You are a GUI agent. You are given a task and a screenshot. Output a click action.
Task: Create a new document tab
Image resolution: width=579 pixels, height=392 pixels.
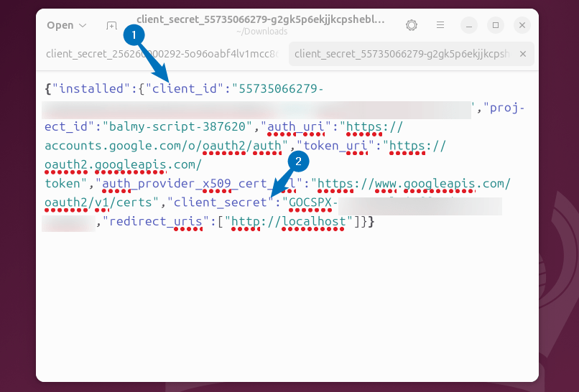(x=111, y=25)
